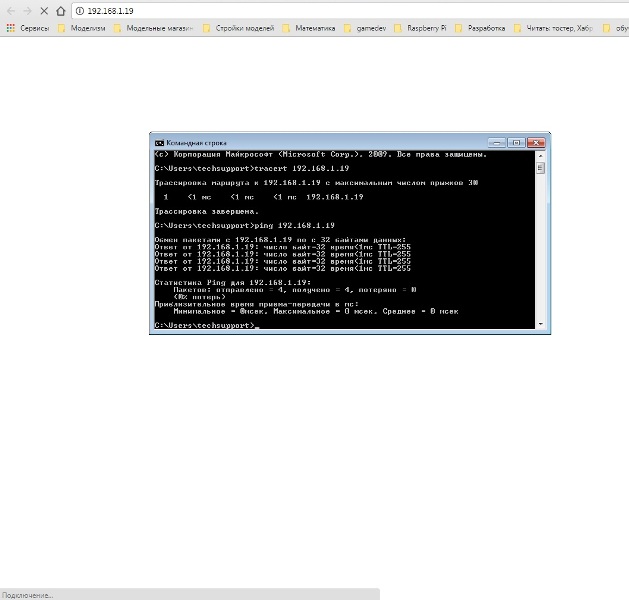
Task: Open the Моделизм bookmarks folder
Action: 82,28
